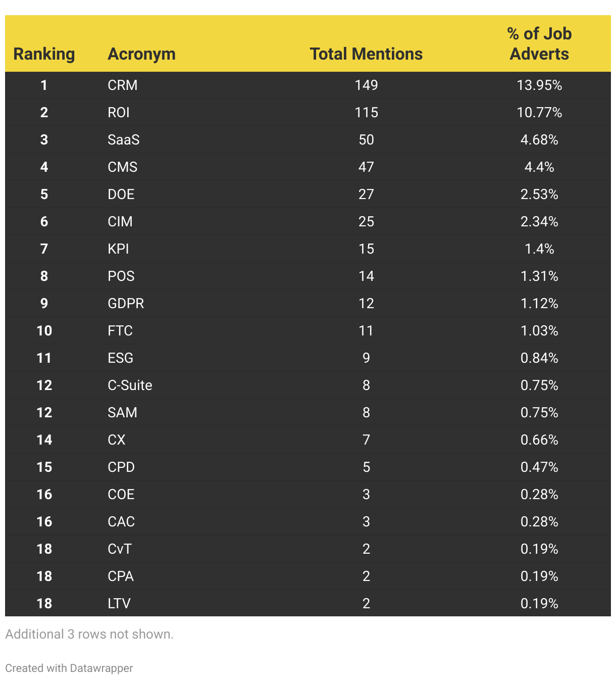Sort by the Acronym column header
This screenshot has width=616, height=680.
pos(141,54)
